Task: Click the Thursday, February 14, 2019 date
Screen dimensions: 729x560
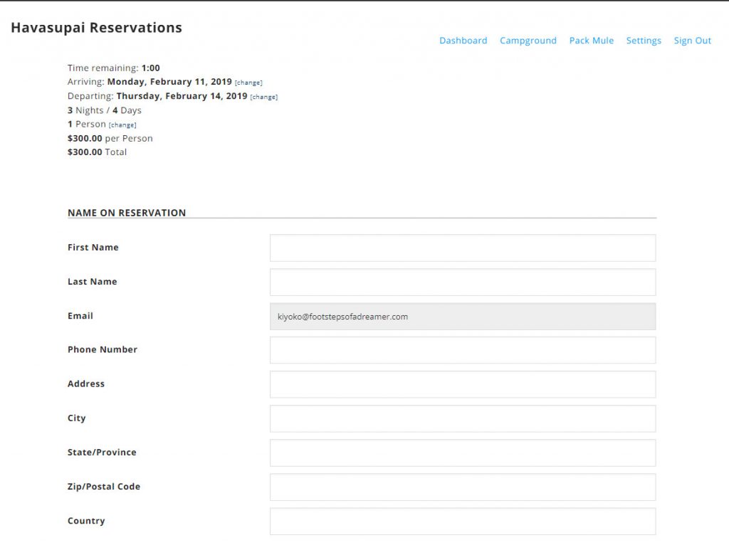Action: (182, 96)
